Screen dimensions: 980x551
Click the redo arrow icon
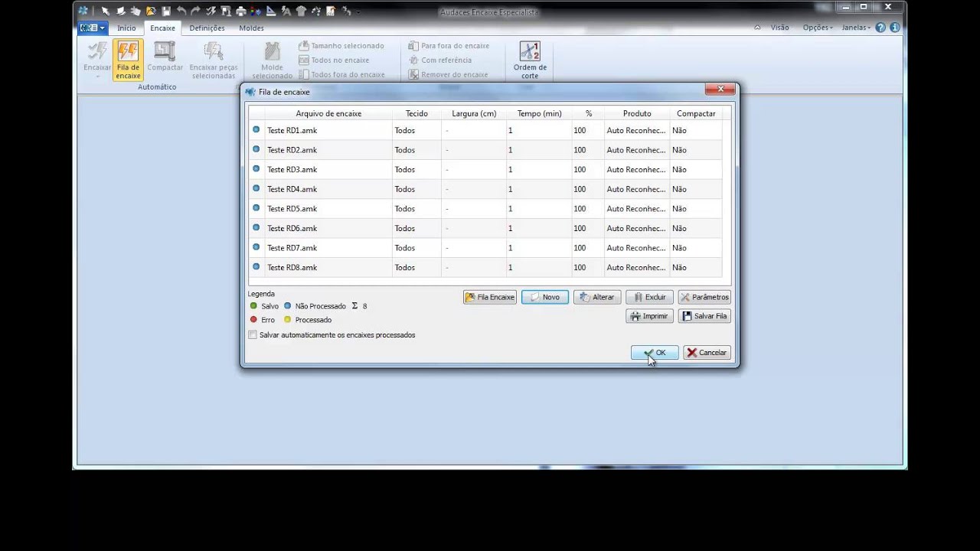(195, 11)
